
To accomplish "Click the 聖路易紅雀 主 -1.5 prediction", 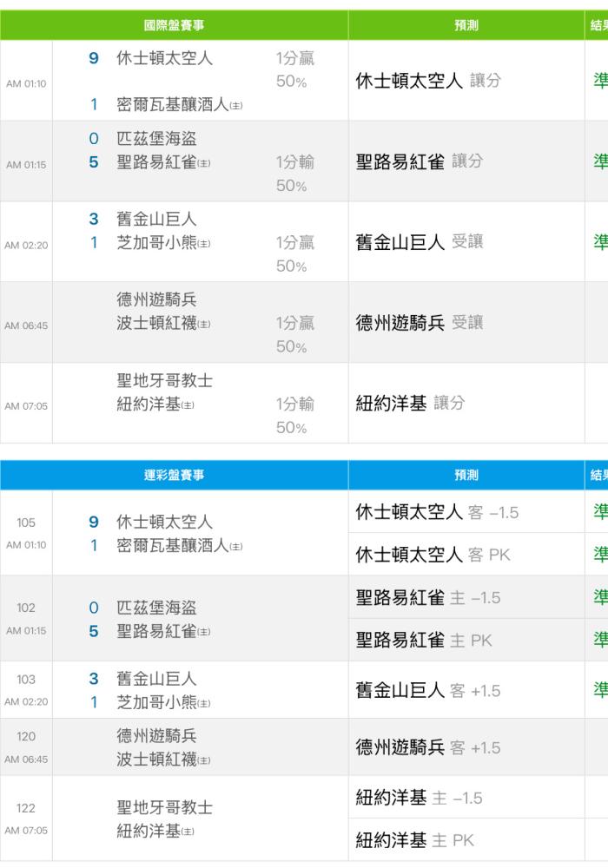I will click(x=428, y=598).
